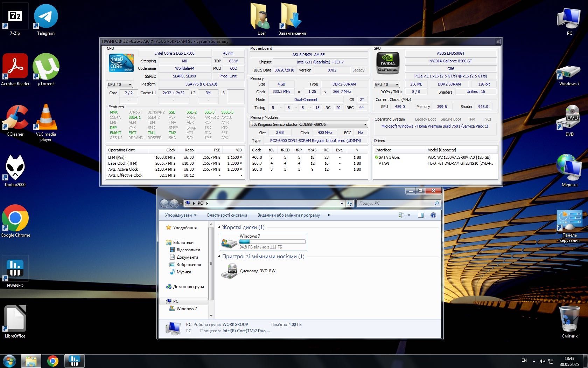Toggle the Explorer preview pane icon
The height and width of the screenshot is (368, 588).
421,215
